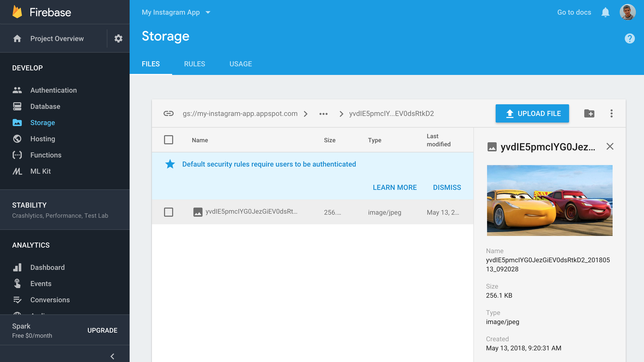The width and height of the screenshot is (644, 362).
Task: Click the Functions brackets icon
Action: 17,155
